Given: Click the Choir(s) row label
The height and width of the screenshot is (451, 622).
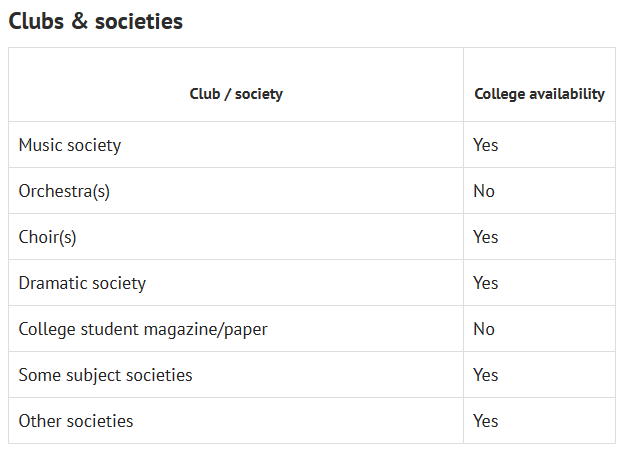Looking at the screenshot, I should pos(47,237).
